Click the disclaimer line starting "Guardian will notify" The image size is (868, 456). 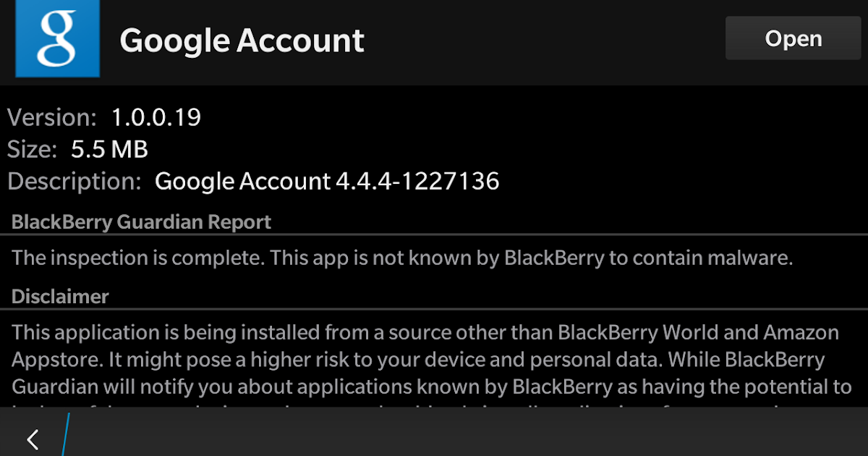click(432, 387)
